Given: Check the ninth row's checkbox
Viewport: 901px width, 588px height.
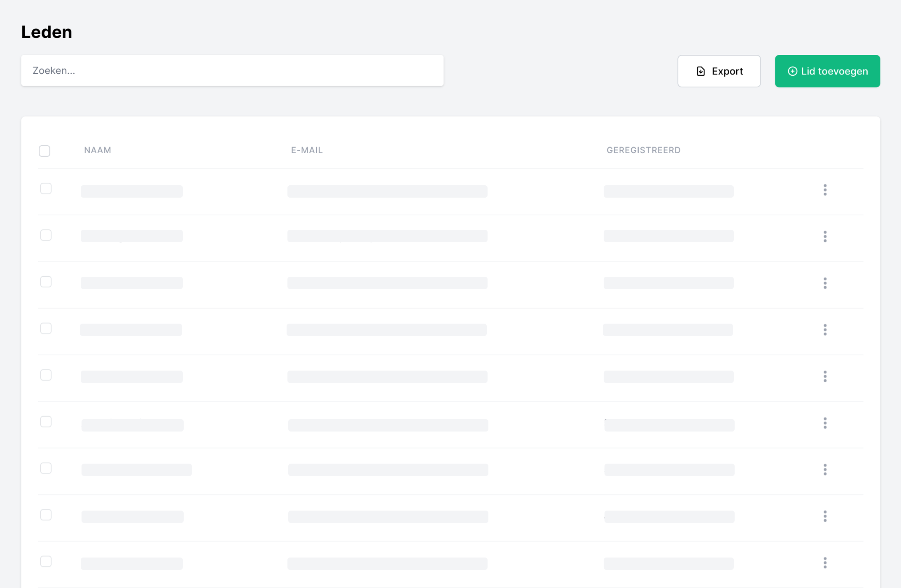Looking at the screenshot, I should click(x=46, y=561).
